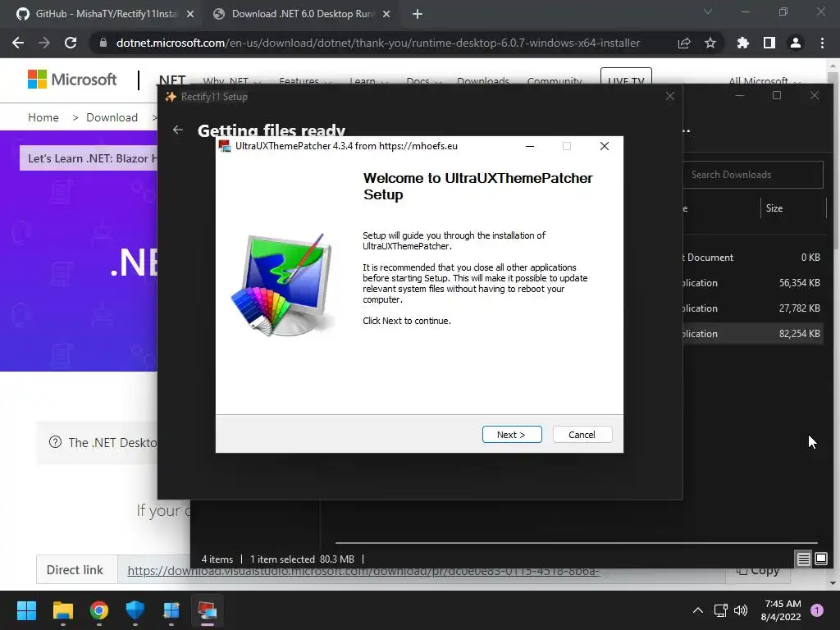Click the Microsoft logo
This screenshot has height=630, width=840.
pos(72,80)
